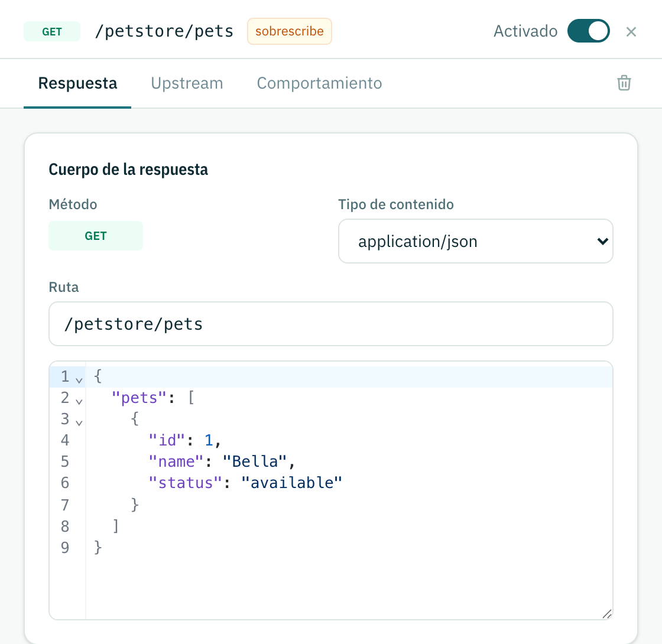Click the Activado label
662x644 pixels.
(x=525, y=31)
